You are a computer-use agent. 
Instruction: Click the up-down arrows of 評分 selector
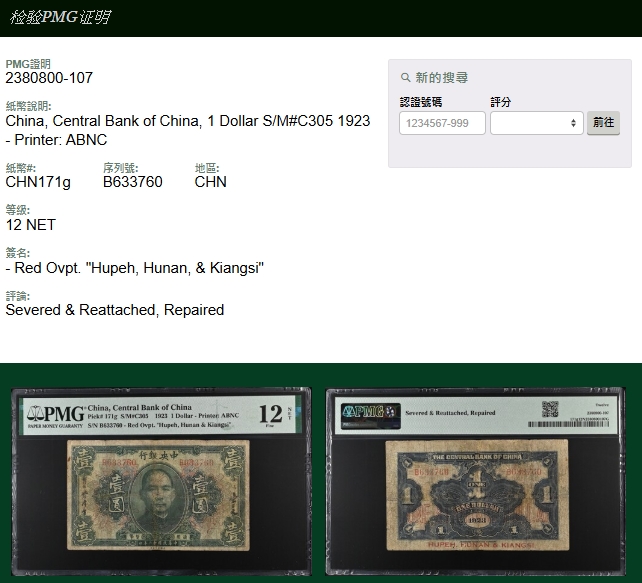pos(574,123)
